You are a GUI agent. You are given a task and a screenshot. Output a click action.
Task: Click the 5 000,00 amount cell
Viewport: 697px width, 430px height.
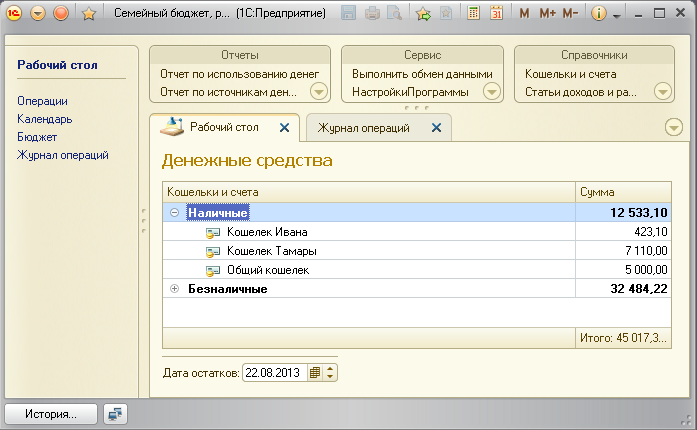pos(623,270)
